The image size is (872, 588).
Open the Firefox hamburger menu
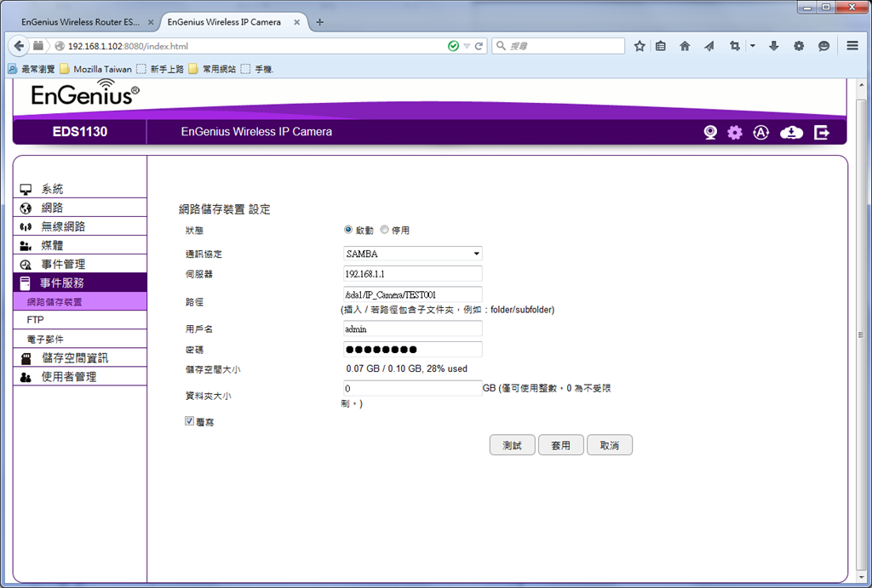852,46
